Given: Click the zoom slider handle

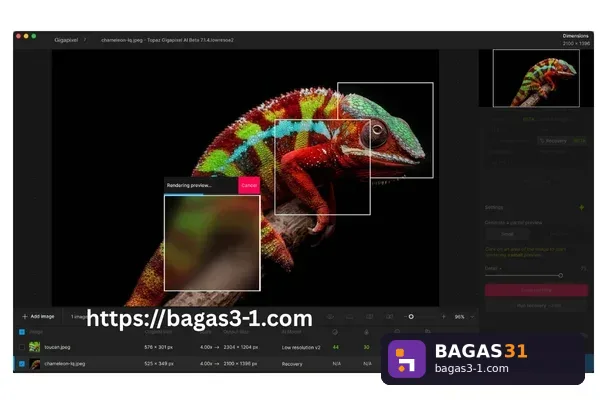Looking at the screenshot, I should (411, 317).
